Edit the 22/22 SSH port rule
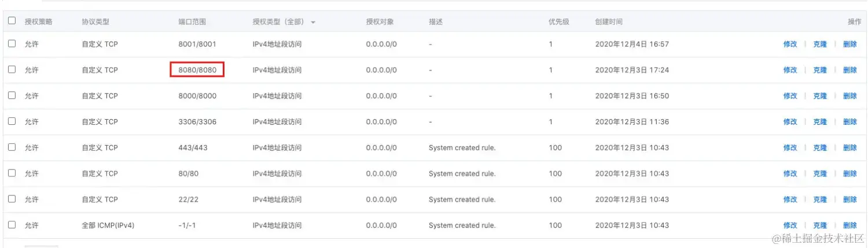Screen dimensions: 868x248 [790, 199]
